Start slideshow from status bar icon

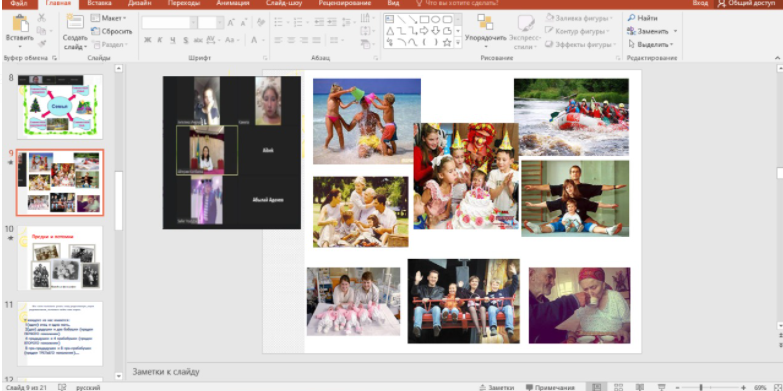tap(661, 387)
